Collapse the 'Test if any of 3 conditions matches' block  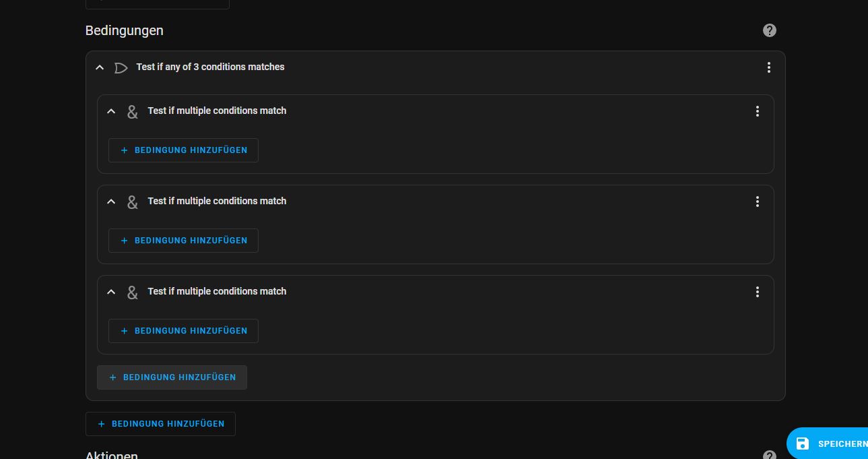(100, 67)
